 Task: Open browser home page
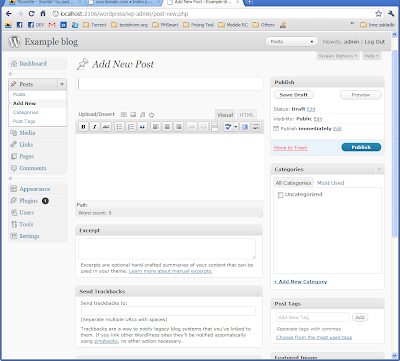43,14
